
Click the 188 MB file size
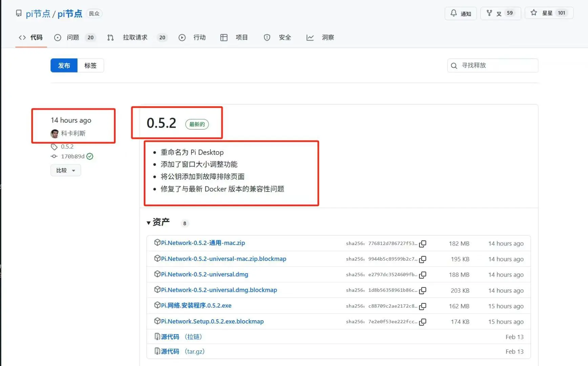(459, 275)
